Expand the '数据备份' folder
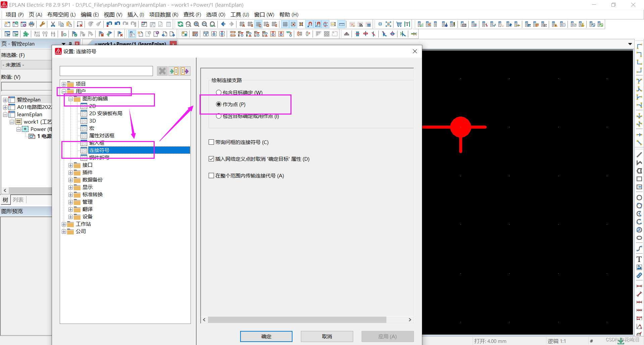 70,180
